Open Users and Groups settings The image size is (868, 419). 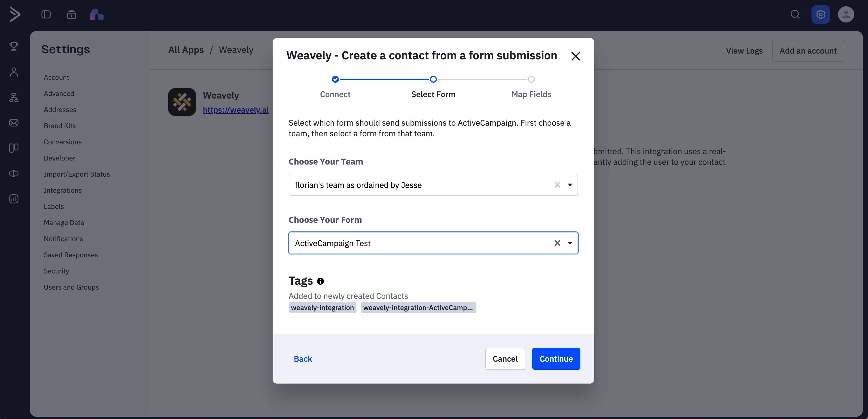(x=71, y=287)
